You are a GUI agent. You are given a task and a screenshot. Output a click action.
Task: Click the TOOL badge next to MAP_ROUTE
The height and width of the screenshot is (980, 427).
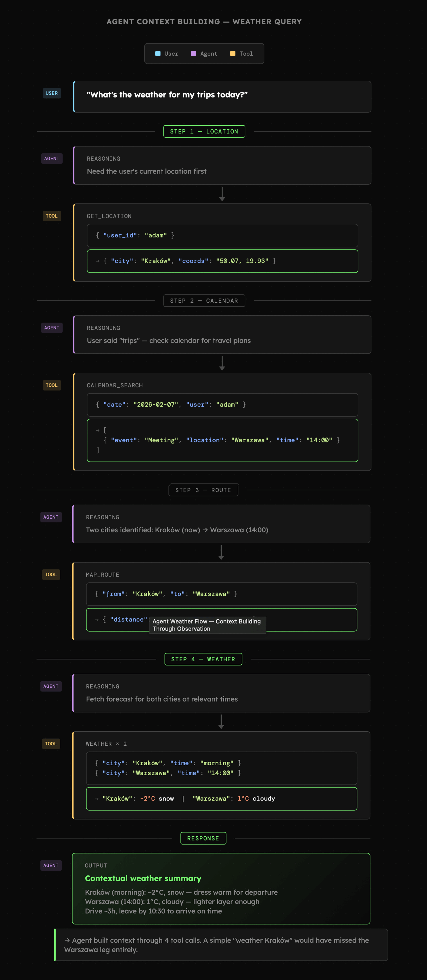pos(51,574)
